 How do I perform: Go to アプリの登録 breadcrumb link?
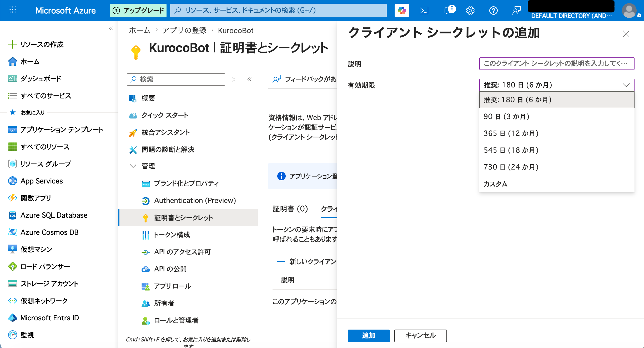point(184,31)
